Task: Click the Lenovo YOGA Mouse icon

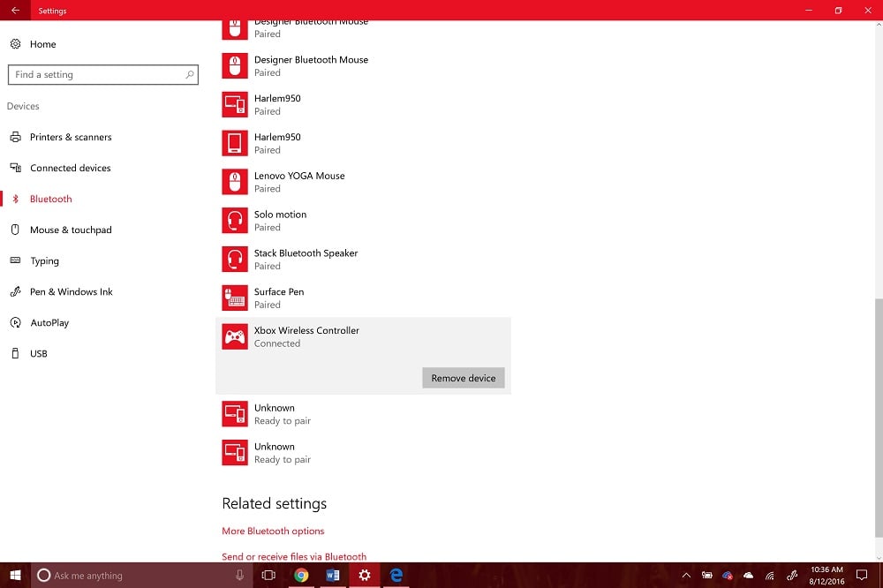Action: tap(234, 181)
